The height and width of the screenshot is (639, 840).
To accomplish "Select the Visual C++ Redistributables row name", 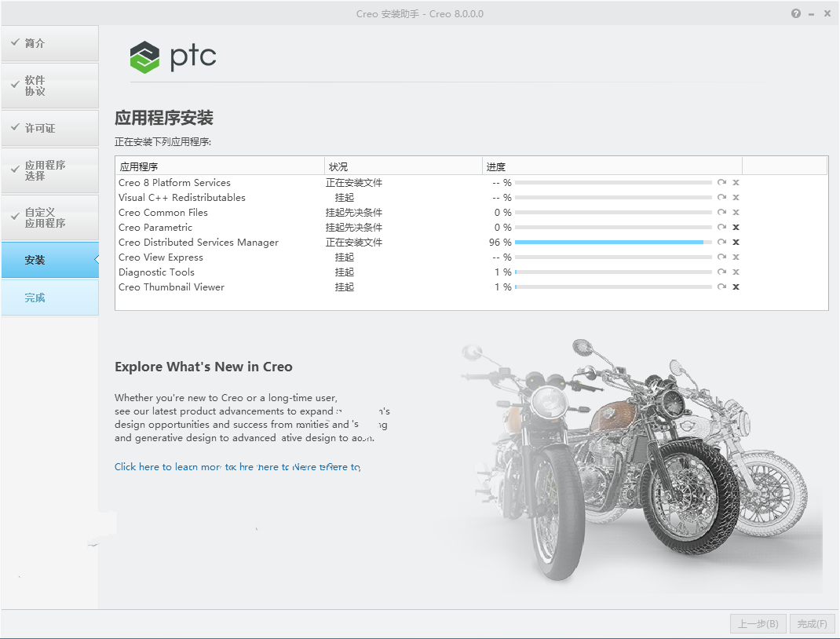I will 182,198.
